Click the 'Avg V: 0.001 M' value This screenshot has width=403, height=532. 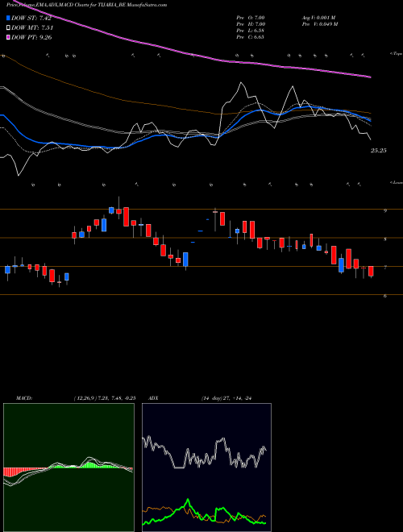coord(318,18)
